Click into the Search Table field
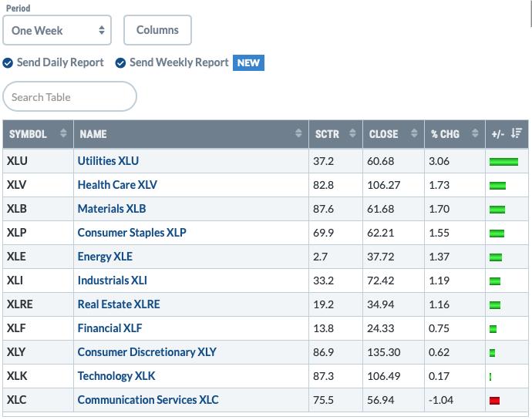 click(69, 96)
